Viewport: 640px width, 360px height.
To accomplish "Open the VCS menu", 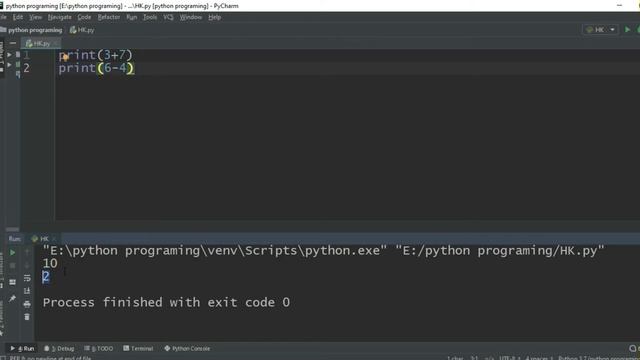I will [x=168, y=17].
